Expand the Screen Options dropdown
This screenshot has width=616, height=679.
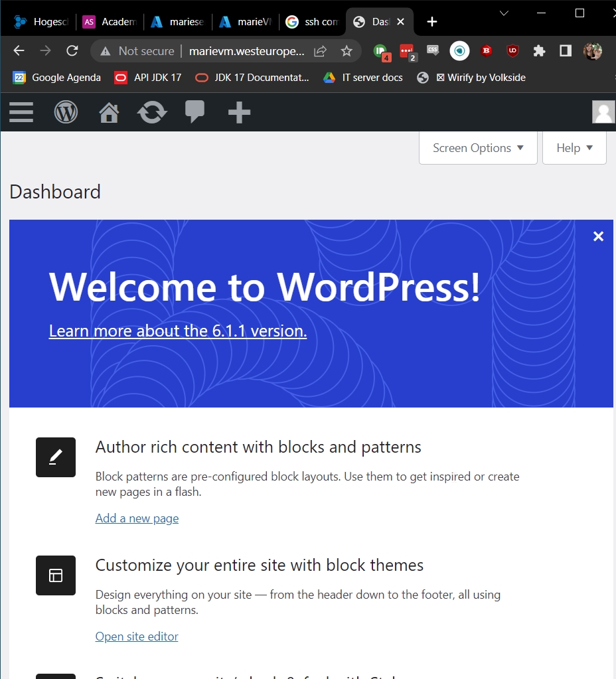478,148
